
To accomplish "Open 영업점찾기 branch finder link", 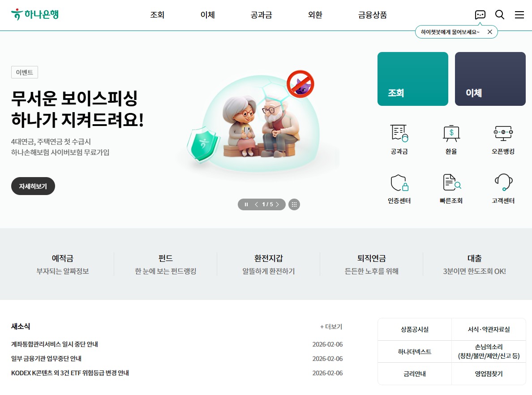I will click(x=488, y=373).
